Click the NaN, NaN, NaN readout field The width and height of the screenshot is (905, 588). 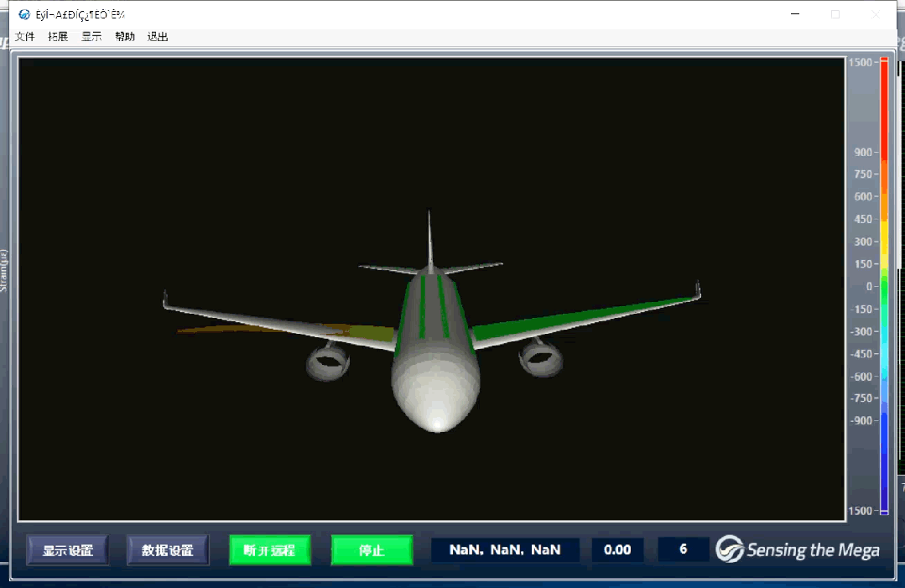coord(505,549)
